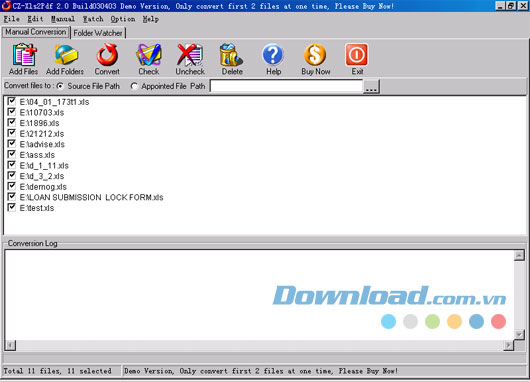Screen dimensions: 530x382
Task: Select the Appointed File Path radio button
Action: [x=134, y=87]
